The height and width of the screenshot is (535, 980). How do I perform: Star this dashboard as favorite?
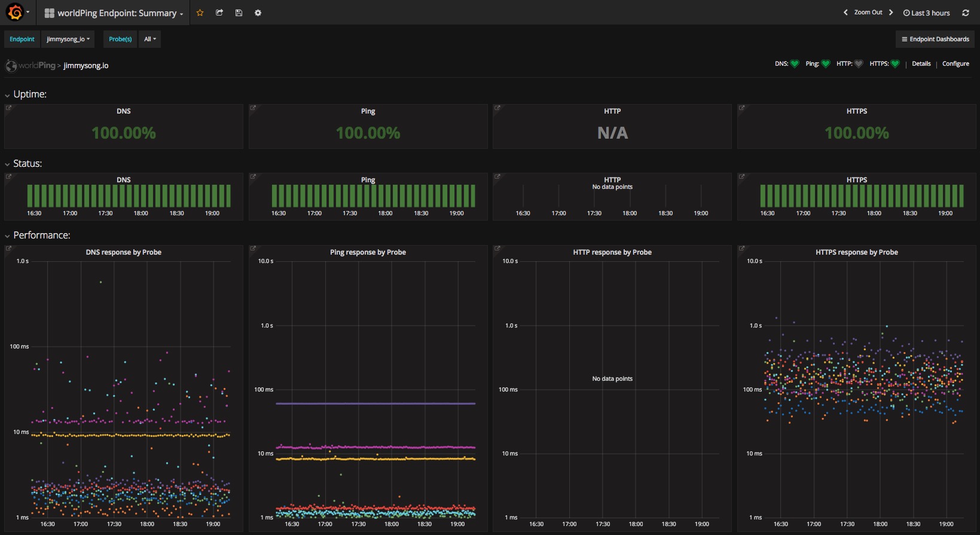[200, 13]
